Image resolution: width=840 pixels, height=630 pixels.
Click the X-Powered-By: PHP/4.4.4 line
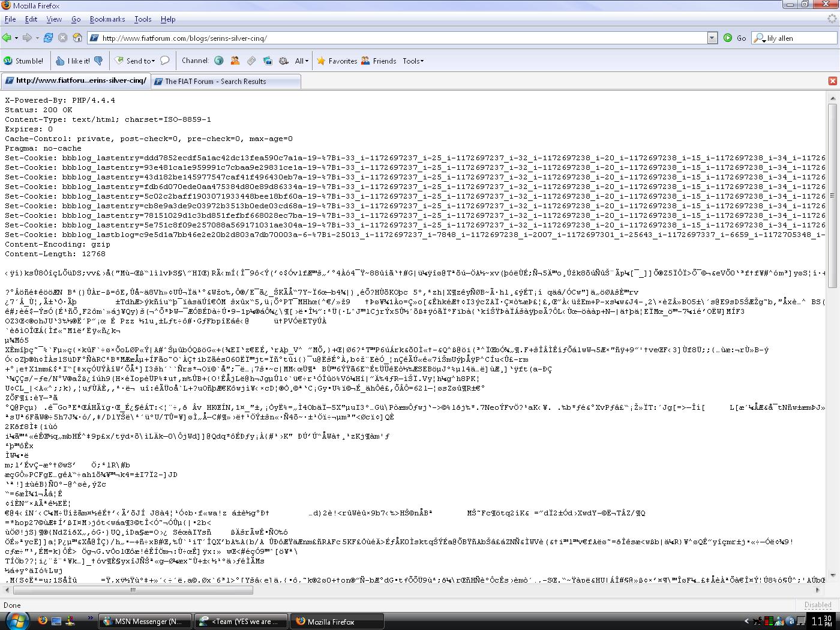pyautogui.click(x=60, y=100)
